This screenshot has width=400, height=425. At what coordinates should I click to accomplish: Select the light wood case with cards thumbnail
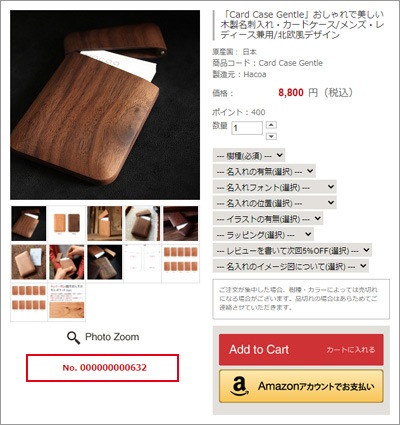click(x=29, y=263)
